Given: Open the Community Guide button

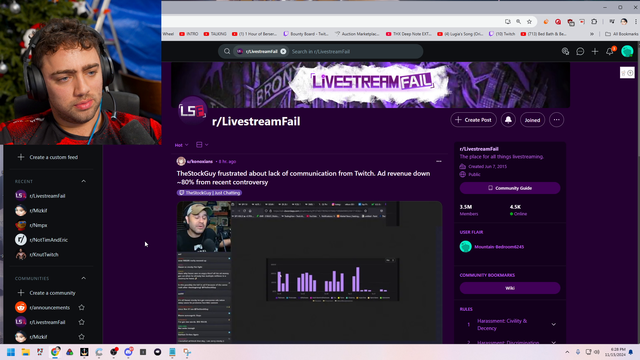Looking at the screenshot, I should click(x=510, y=188).
